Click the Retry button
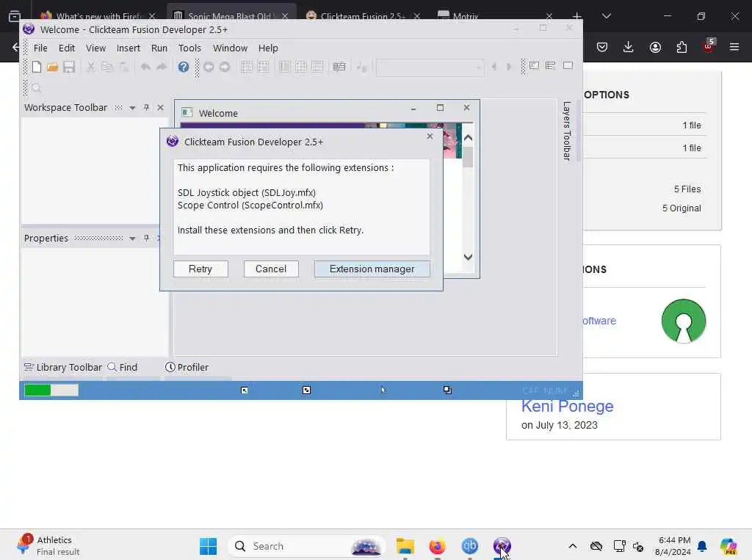752x560 pixels. tap(200, 269)
